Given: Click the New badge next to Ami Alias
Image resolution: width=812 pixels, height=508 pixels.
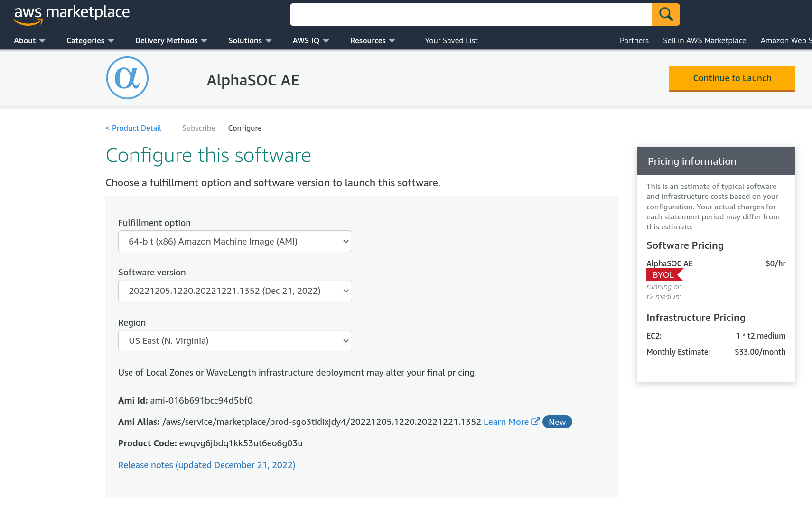Looking at the screenshot, I should pos(557,422).
